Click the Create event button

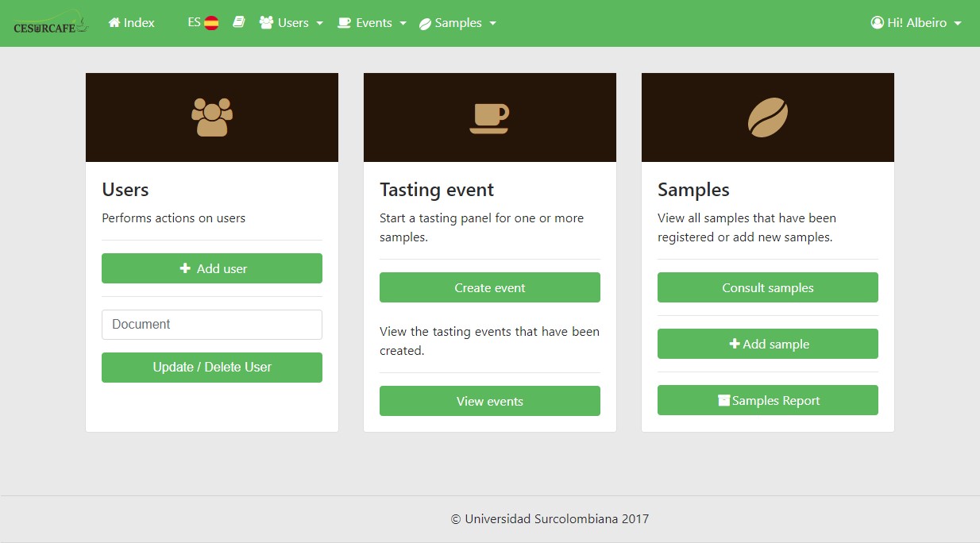click(x=490, y=287)
